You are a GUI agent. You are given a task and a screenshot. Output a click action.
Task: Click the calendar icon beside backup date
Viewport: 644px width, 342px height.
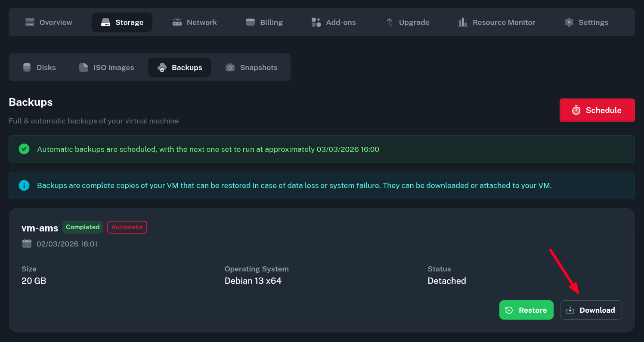[x=27, y=244]
